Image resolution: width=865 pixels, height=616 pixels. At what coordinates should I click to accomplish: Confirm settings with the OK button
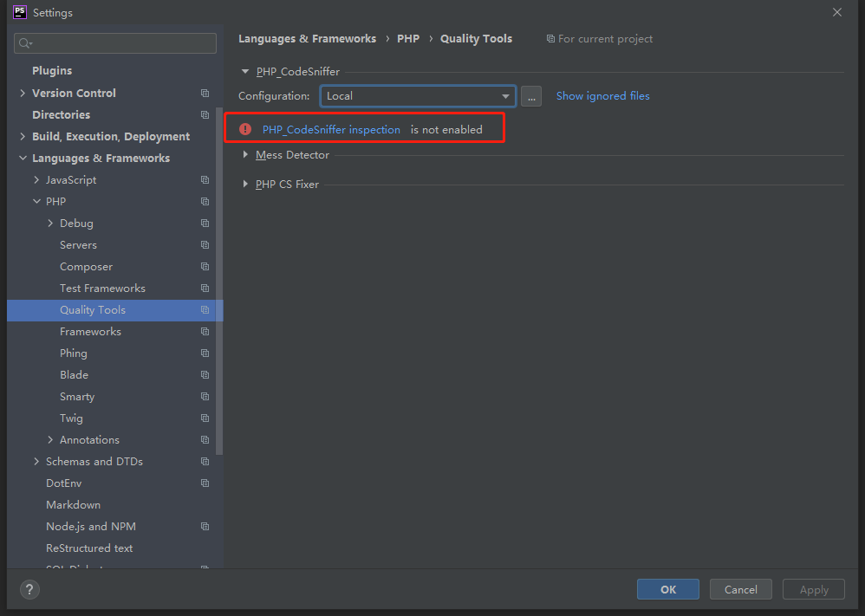(668, 589)
